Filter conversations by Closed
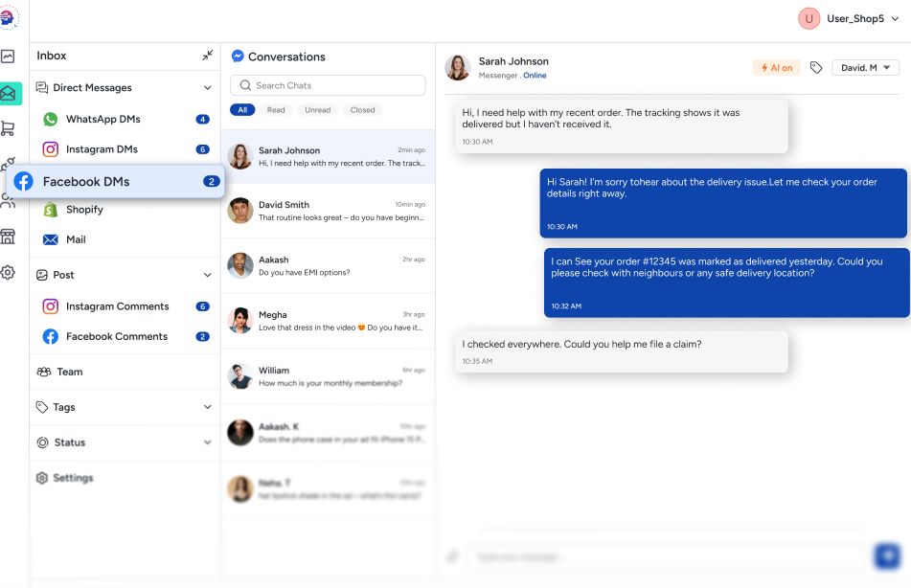This screenshot has height=588, width=911. 362,110
